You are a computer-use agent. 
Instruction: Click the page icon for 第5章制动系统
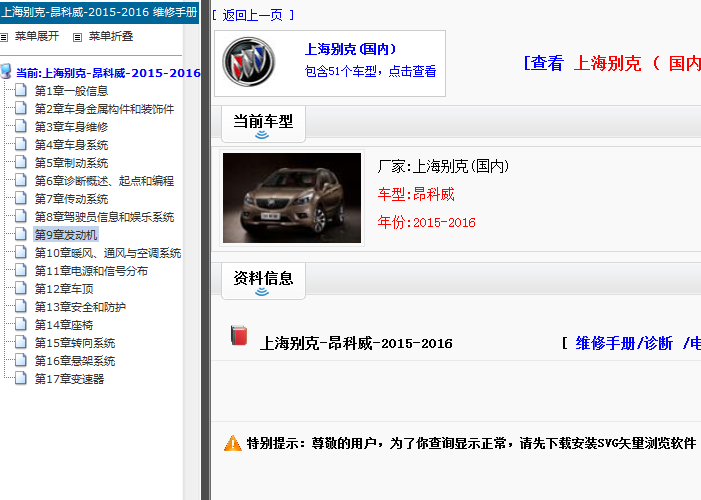(21, 162)
